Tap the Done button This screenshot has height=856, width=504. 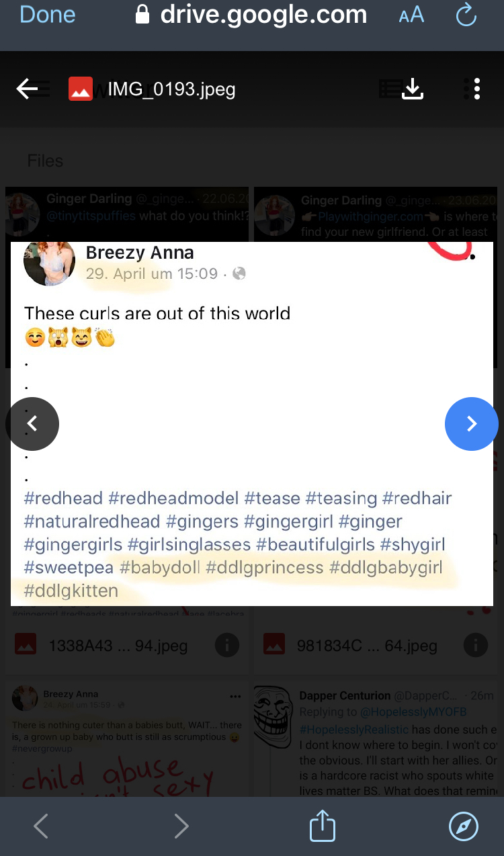(x=47, y=14)
